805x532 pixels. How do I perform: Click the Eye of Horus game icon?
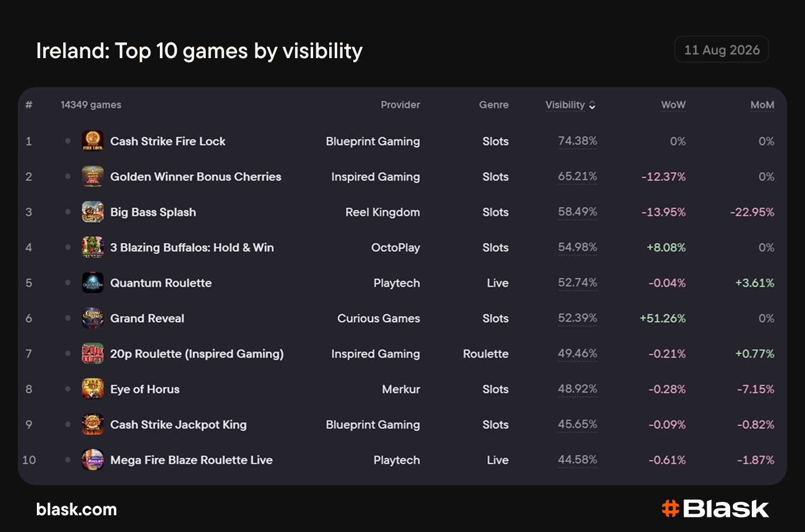pyautogui.click(x=93, y=389)
